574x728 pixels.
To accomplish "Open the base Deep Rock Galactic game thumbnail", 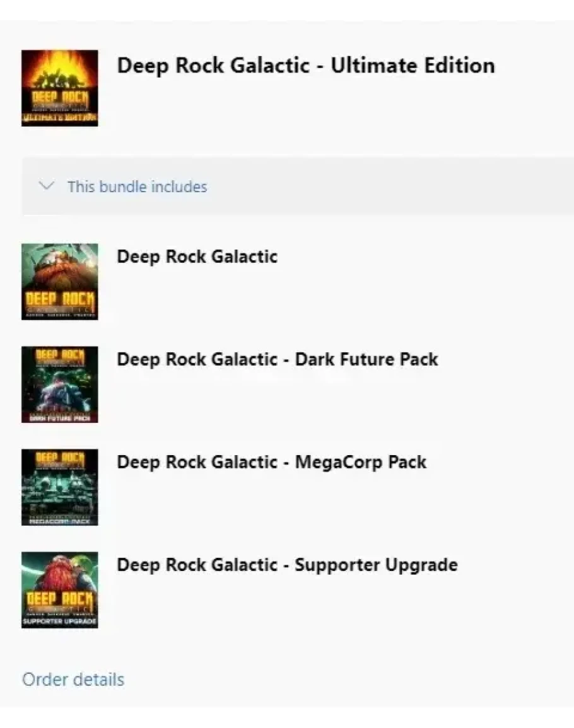I will (59, 281).
